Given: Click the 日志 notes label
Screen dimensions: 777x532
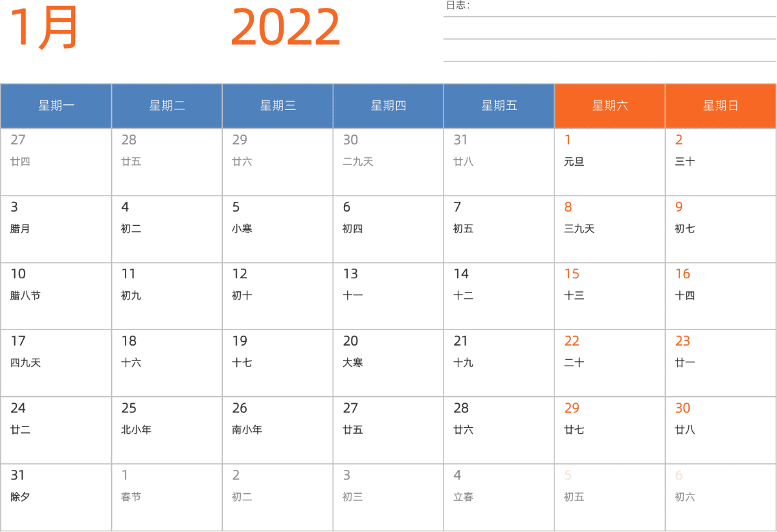Looking at the screenshot, I should pyautogui.click(x=458, y=5).
